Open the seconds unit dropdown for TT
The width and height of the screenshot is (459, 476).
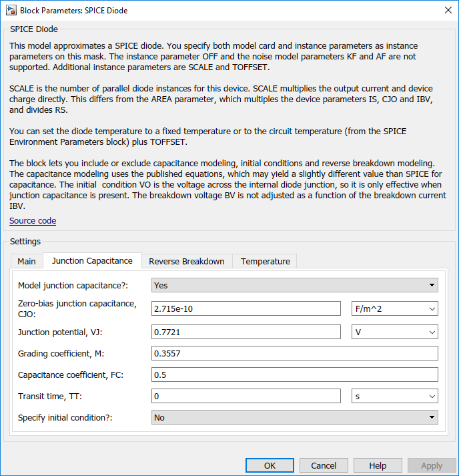click(x=395, y=396)
